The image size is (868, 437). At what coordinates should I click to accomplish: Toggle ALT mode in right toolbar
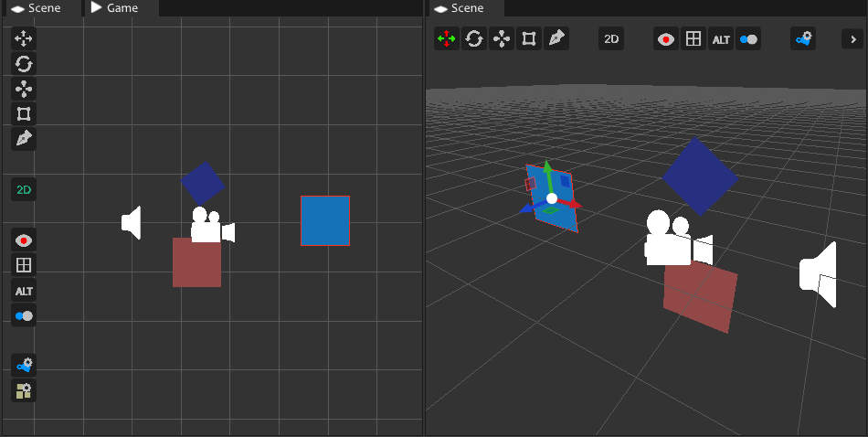721,38
